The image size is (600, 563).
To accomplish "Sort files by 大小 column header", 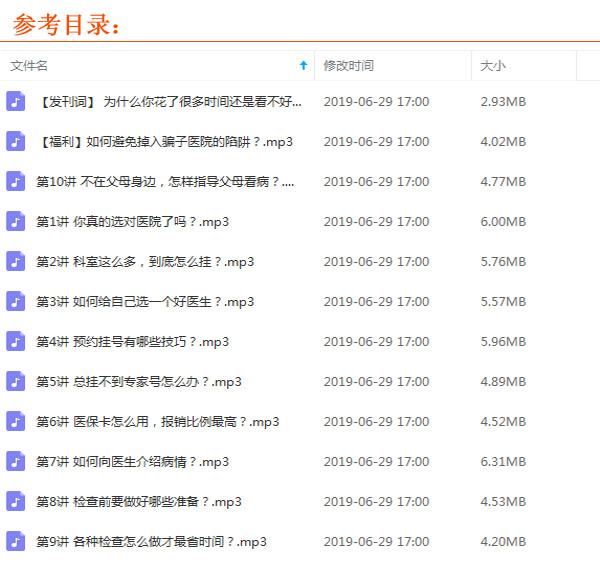I will (492, 65).
